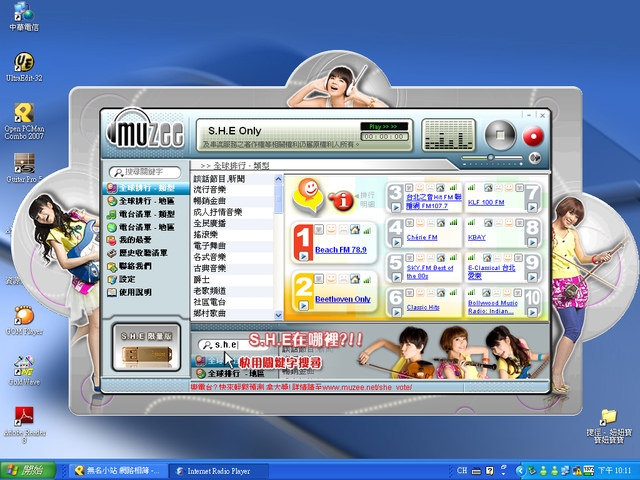Image resolution: width=640 pixels, height=480 pixels.
Task: Open Open PCMan Combo 2007 desktop icon
Action: coord(24,121)
